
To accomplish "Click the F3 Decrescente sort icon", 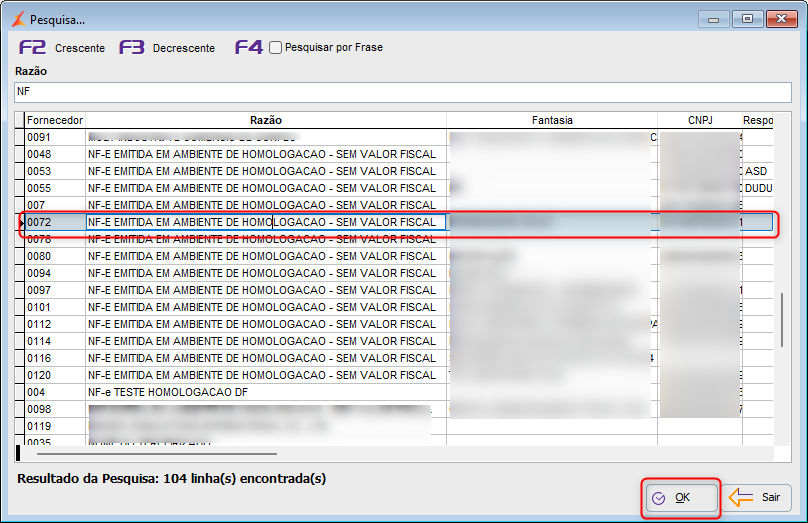I will pyautogui.click(x=132, y=47).
